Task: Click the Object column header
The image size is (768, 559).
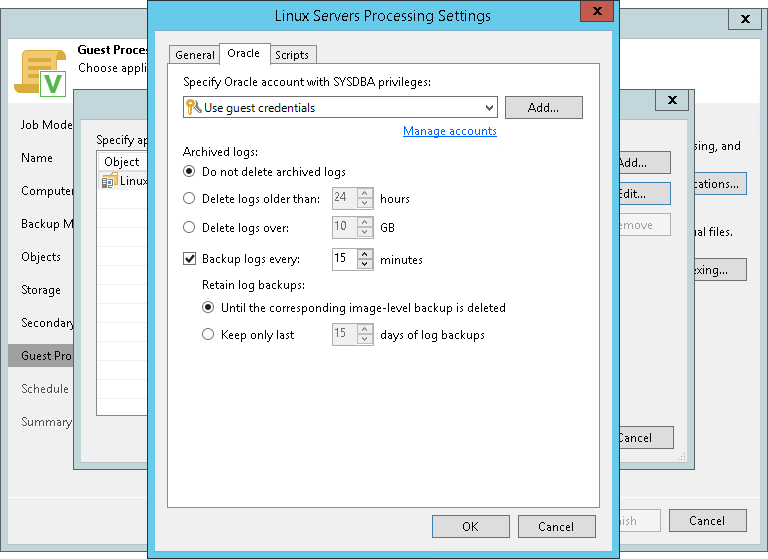Action: click(x=122, y=162)
